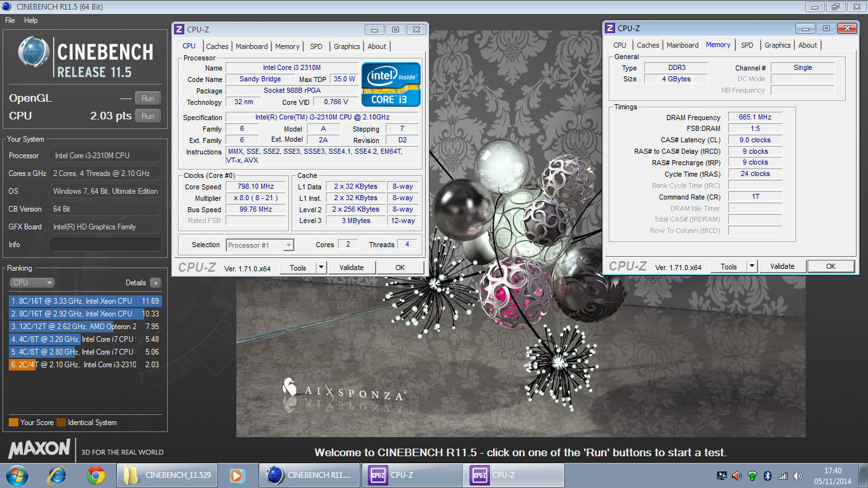Click the Intel Core i3 logo badge
The image size is (868, 488).
tap(391, 85)
